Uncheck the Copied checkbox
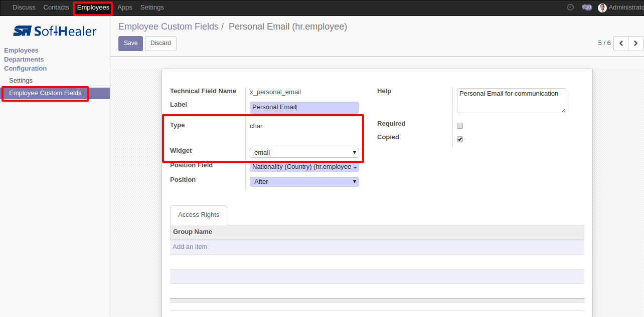This screenshot has height=317, width=644. point(460,139)
